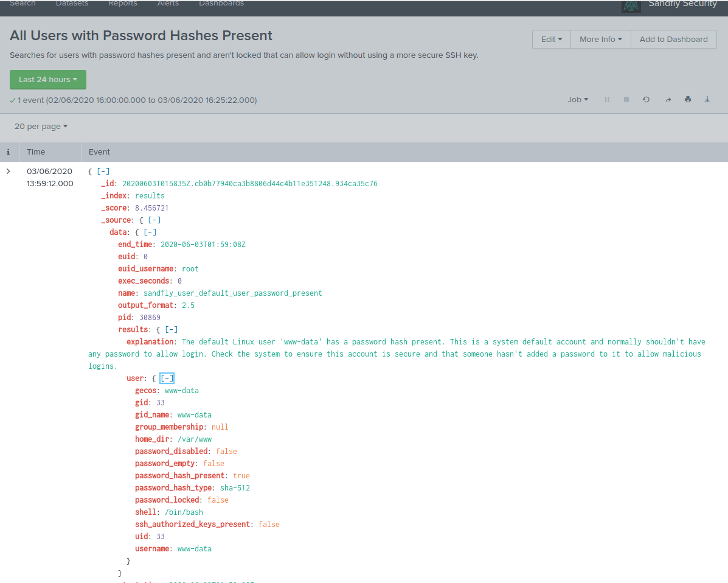Viewport: 728px width, 583px height.
Task: Click the username value www-data
Action: click(x=195, y=549)
